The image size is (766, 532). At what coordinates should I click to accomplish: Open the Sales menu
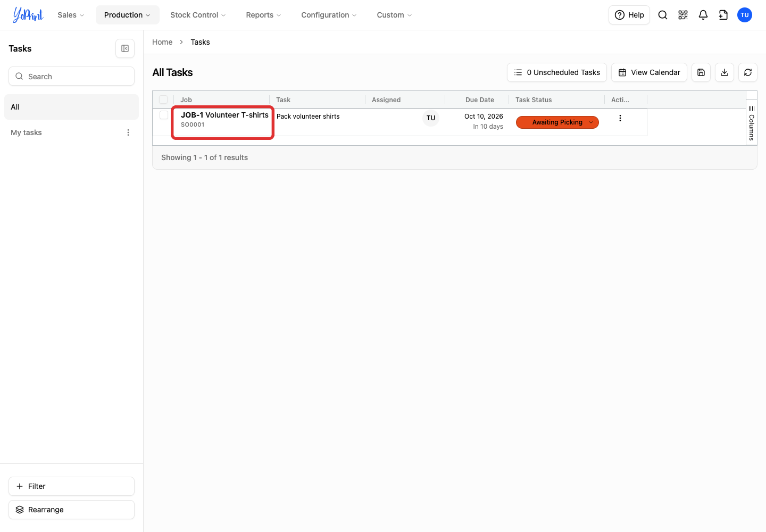pos(71,15)
